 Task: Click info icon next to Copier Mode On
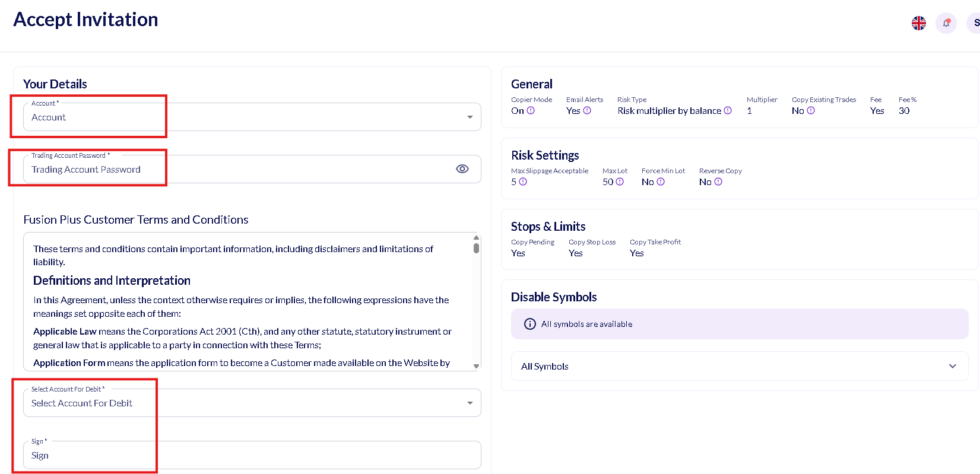coord(531,110)
